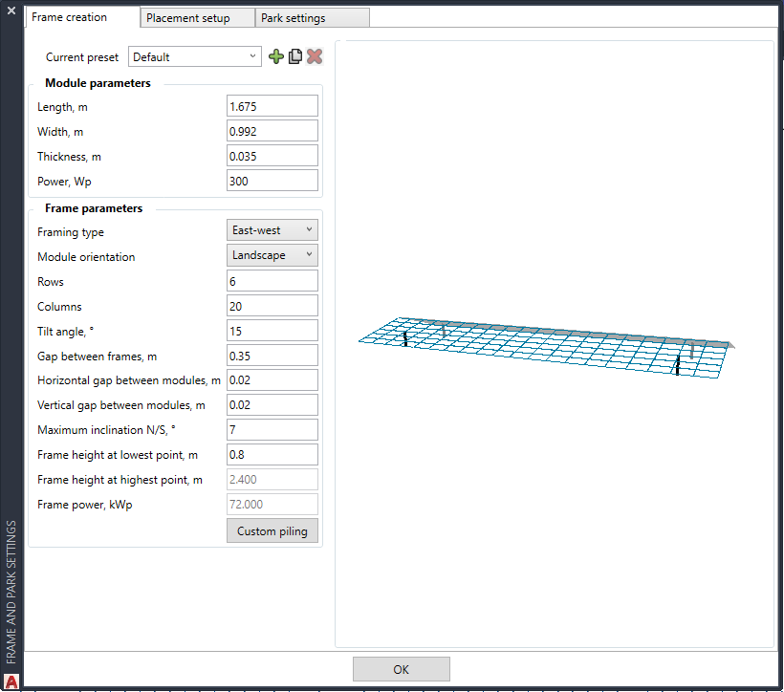Select the Tilt angle input box

click(272, 331)
